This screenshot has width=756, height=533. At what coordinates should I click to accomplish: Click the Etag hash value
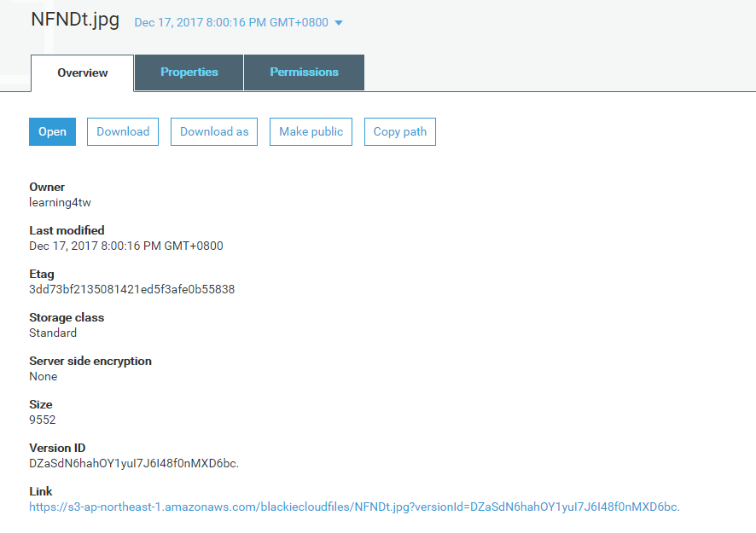(131, 289)
